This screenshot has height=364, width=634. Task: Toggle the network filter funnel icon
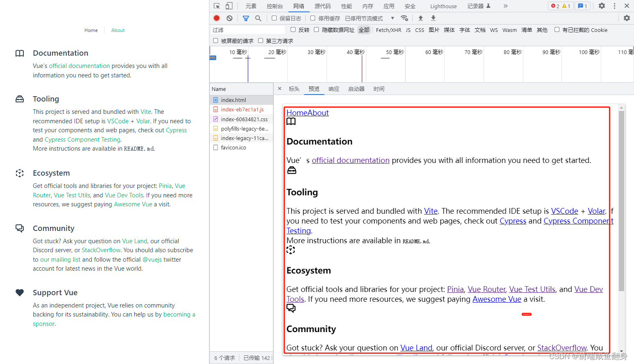pos(246,18)
